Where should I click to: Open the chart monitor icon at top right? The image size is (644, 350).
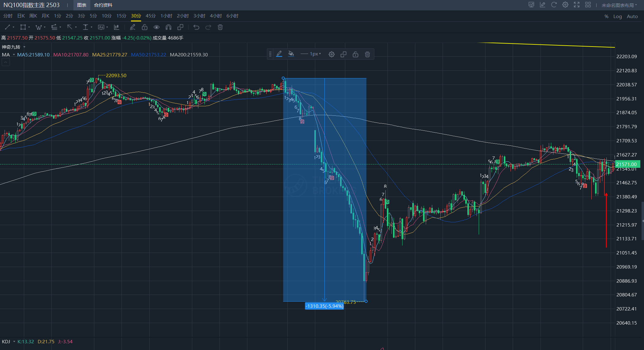tap(531, 5)
